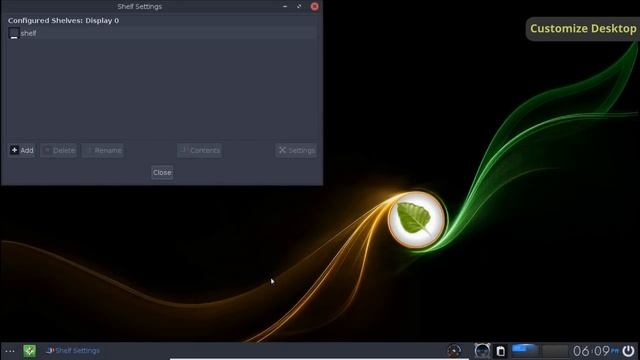Screen dimensions: 640x360
Task: Click the 06:09 clock on the shelf
Action: click(595, 351)
